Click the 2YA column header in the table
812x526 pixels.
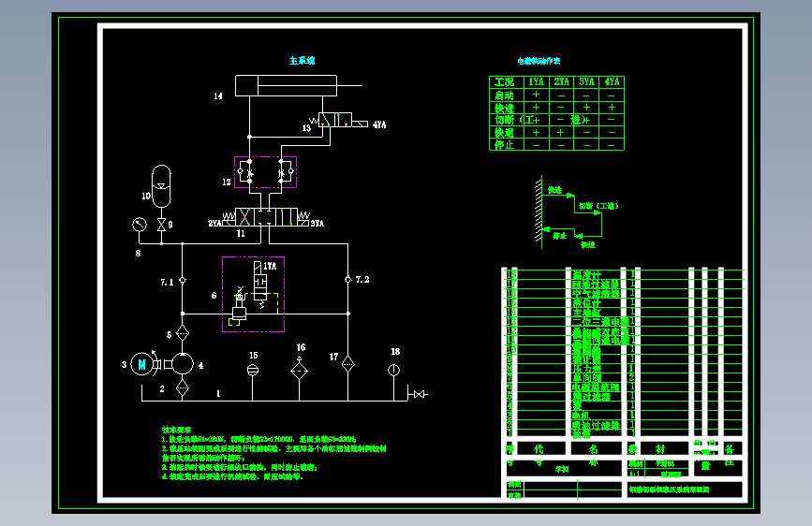coord(561,81)
